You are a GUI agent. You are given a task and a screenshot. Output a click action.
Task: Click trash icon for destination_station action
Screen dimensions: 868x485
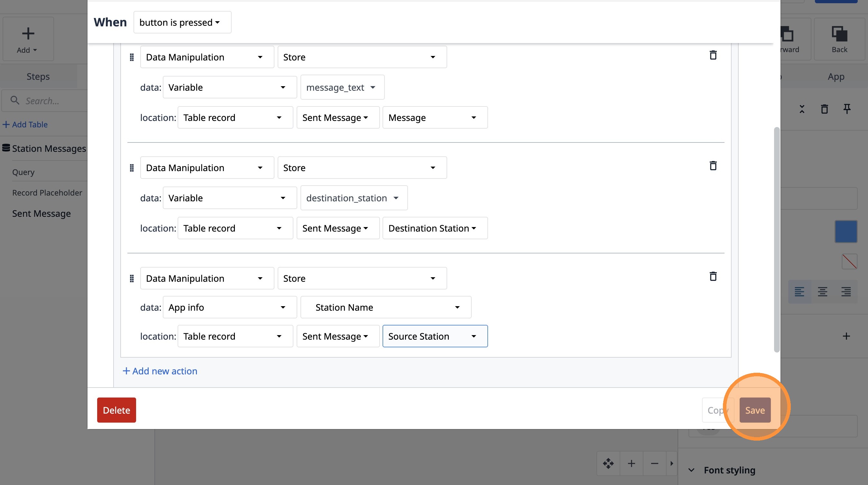point(713,166)
